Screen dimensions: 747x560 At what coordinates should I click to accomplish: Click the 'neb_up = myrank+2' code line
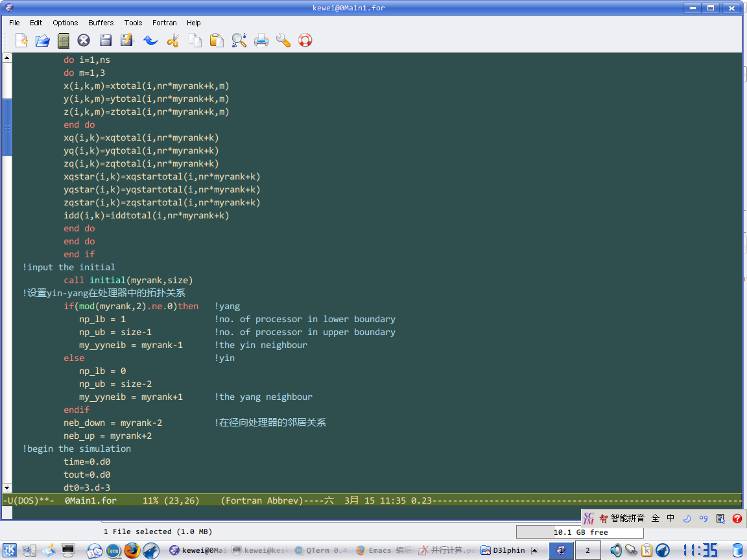(x=108, y=436)
